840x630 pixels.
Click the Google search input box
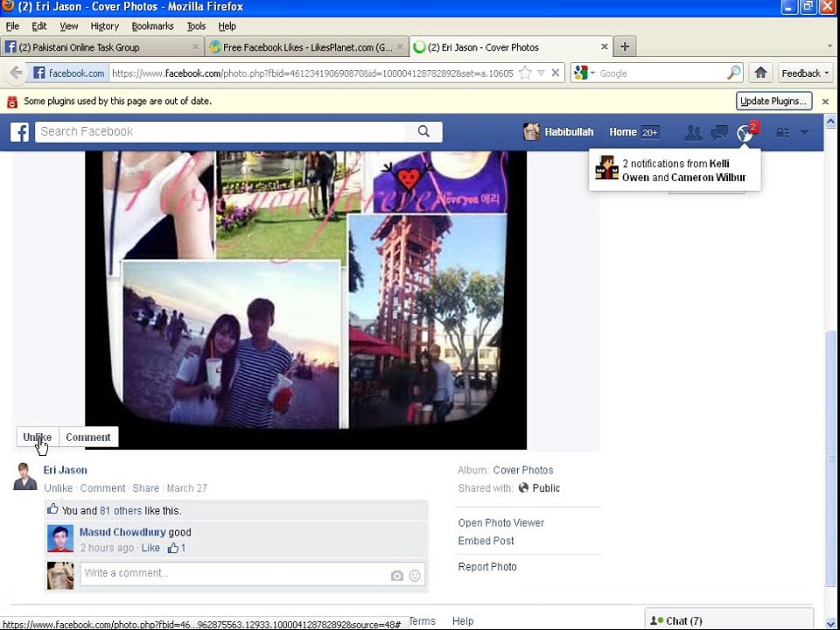point(661,73)
